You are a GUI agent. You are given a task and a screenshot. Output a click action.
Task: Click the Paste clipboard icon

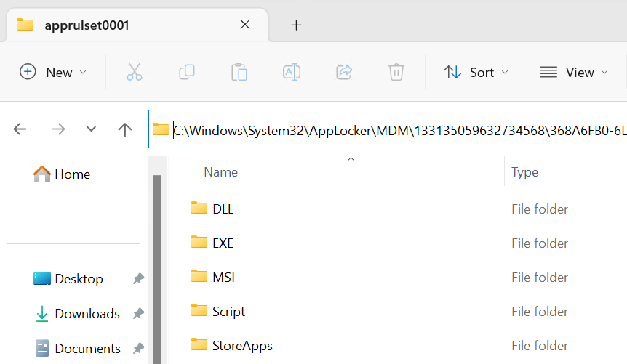click(239, 72)
